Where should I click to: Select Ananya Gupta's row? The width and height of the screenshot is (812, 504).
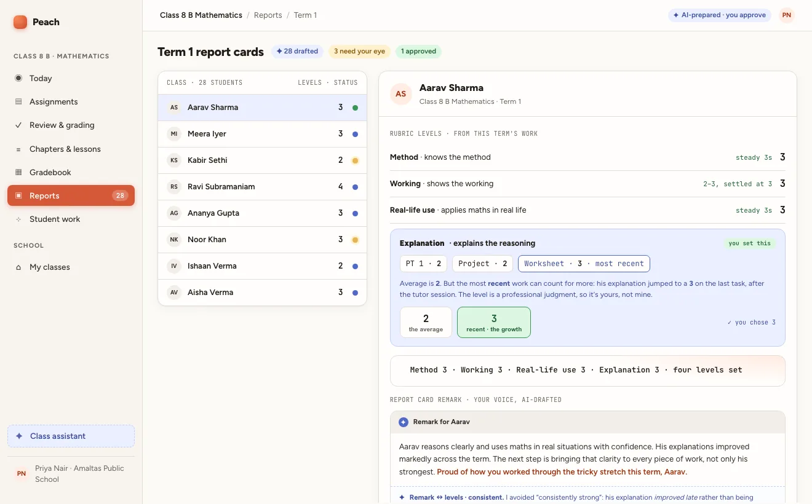[x=262, y=213]
